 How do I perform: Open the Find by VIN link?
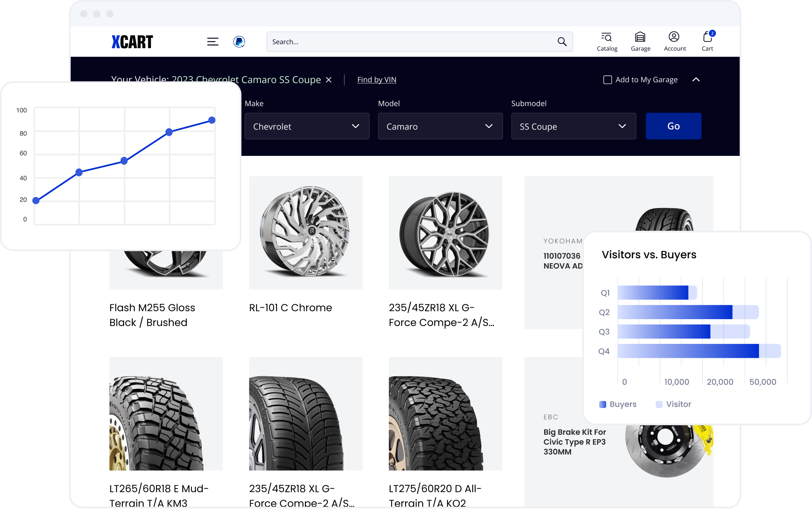pyautogui.click(x=376, y=79)
